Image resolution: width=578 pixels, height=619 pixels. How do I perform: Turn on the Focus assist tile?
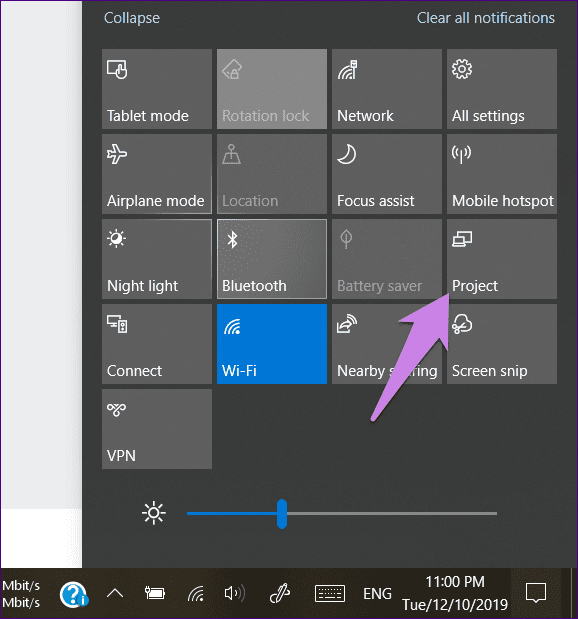[x=387, y=174]
